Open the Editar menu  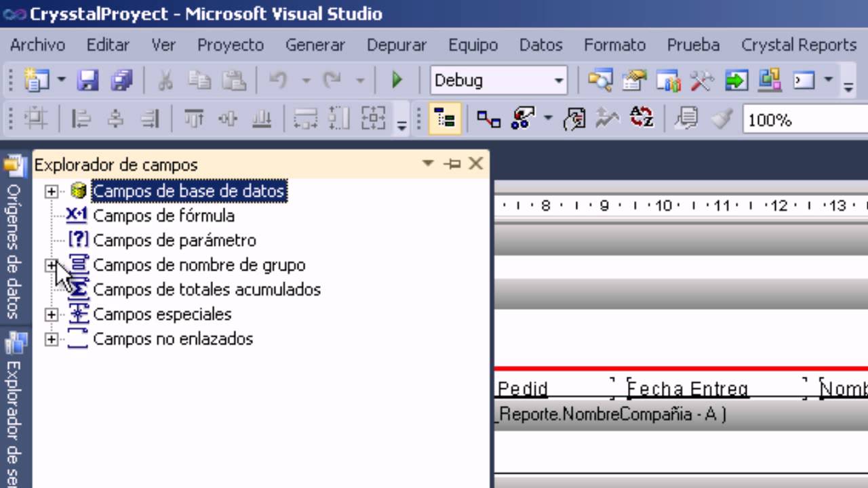[x=108, y=45]
